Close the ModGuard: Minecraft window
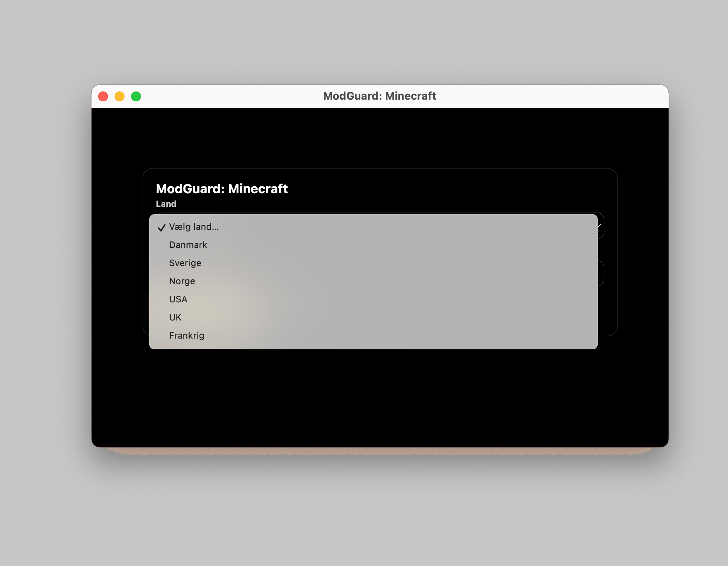This screenshot has height=566, width=728. [103, 96]
